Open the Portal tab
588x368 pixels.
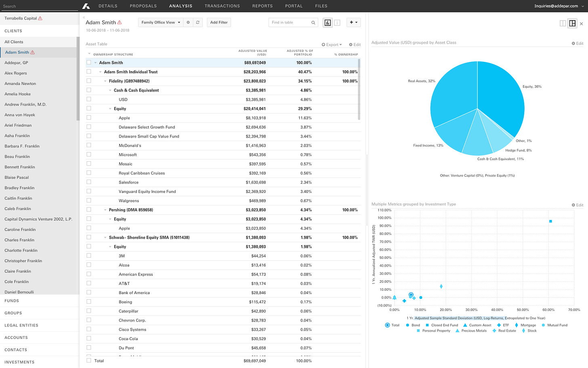(294, 6)
